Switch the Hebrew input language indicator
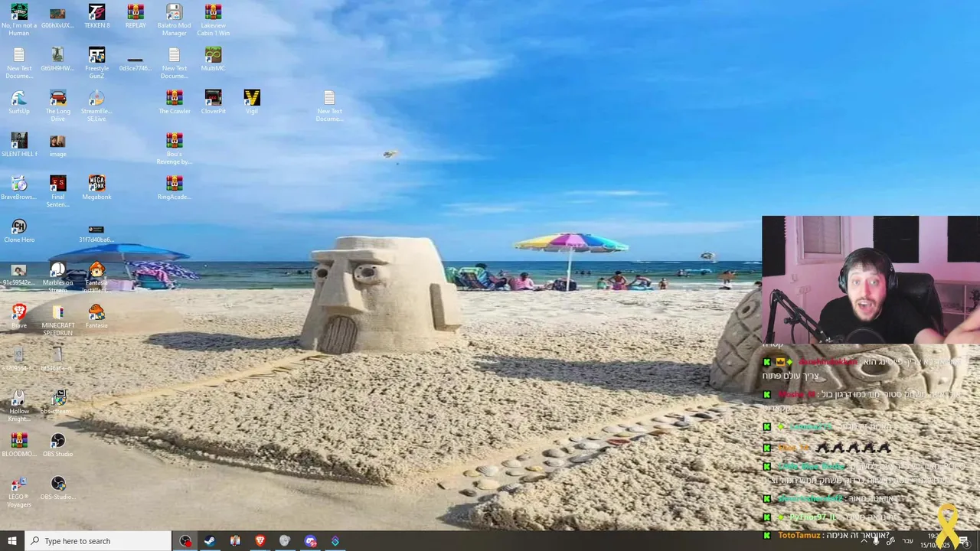This screenshot has width=980, height=551. [908, 541]
